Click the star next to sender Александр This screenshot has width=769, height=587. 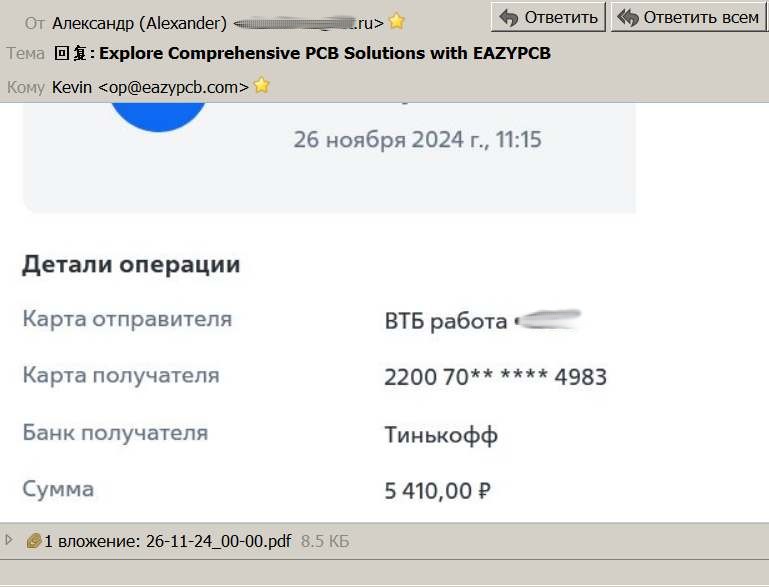[x=396, y=21]
